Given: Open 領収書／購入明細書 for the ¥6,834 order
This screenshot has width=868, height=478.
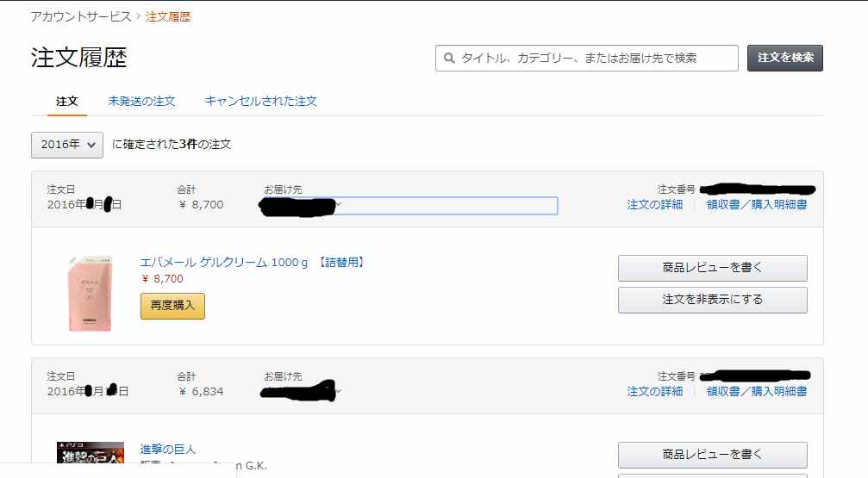Looking at the screenshot, I should pos(757,392).
